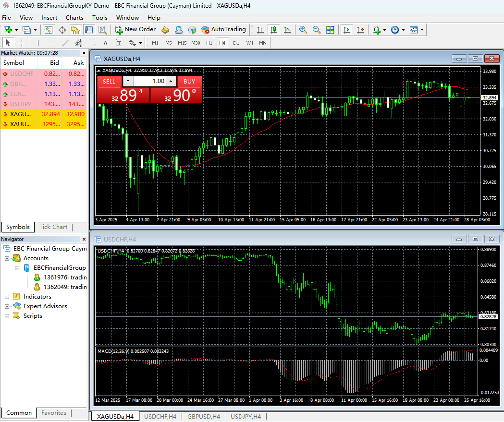Tile chart windows with the grid icon
This screenshot has height=422, width=504.
(x=330, y=30)
